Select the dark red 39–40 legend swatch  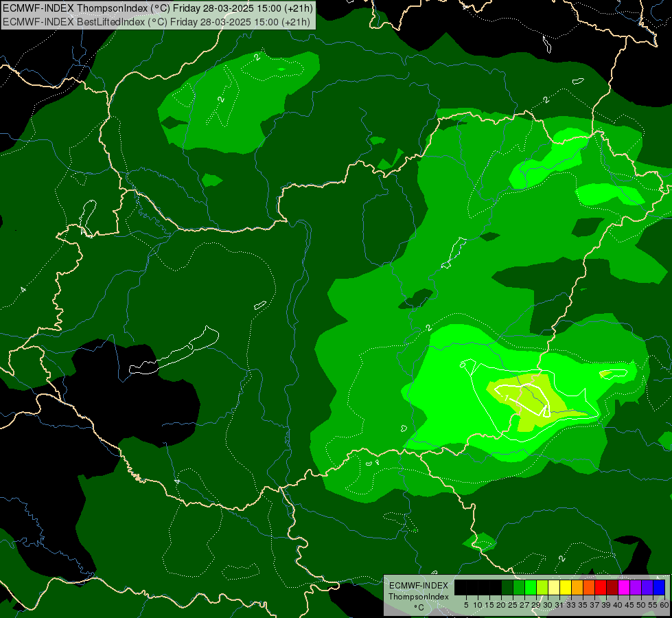pos(612,588)
